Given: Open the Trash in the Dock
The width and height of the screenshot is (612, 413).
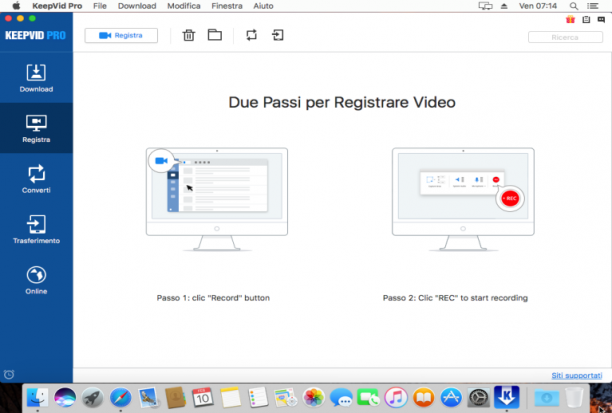Looking at the screenshot, I should tap(574, 398).
